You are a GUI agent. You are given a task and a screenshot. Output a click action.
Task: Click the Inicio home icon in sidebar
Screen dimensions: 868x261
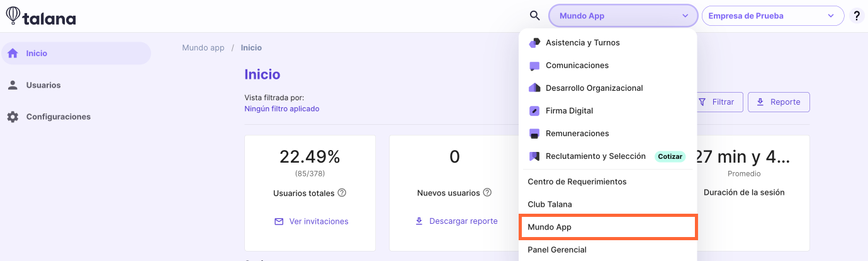(x=13, y=54)
